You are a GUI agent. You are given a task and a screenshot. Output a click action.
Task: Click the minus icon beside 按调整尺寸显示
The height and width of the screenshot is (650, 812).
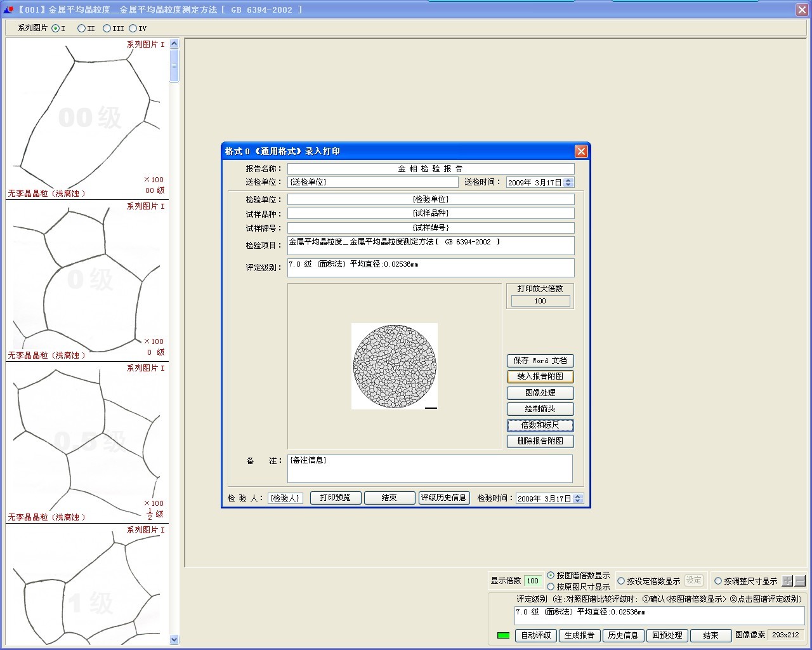point(800,581)
